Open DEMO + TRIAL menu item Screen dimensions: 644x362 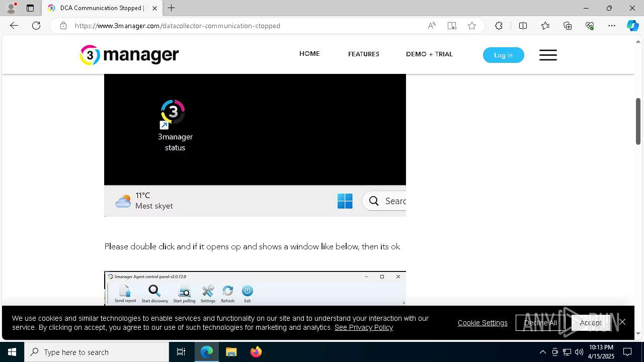click(429, 54)
